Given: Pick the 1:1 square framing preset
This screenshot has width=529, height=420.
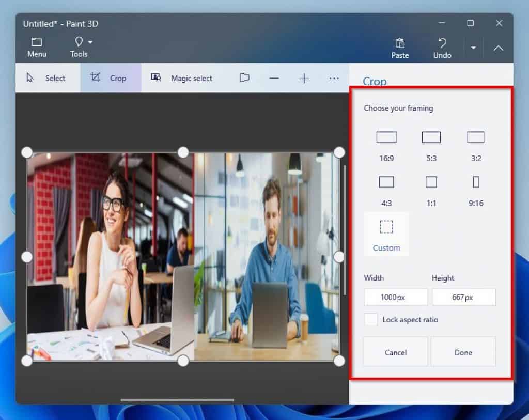Looking at the screenshot, I should point(431,191).
